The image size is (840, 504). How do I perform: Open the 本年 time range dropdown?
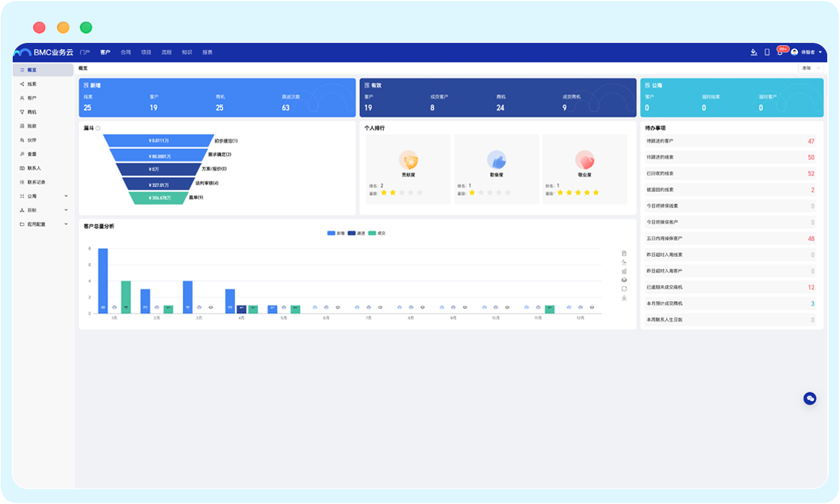tap(811, 68)
